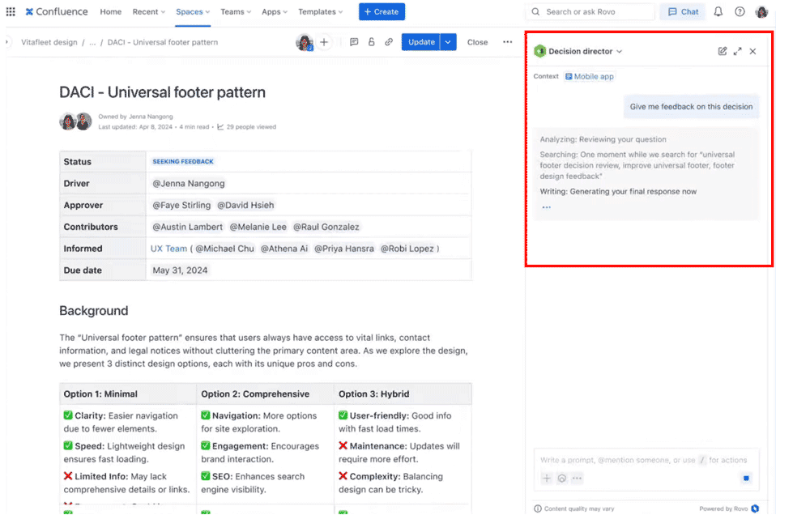The width and height of the screenshot is (810, 532).
Task: Open the UX Team link
Action: [168, 249]
